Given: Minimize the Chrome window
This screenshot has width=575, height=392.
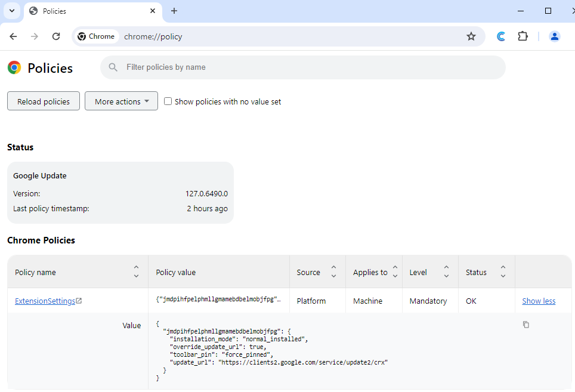Looking at the screenshot, I should tap(520, 11).
